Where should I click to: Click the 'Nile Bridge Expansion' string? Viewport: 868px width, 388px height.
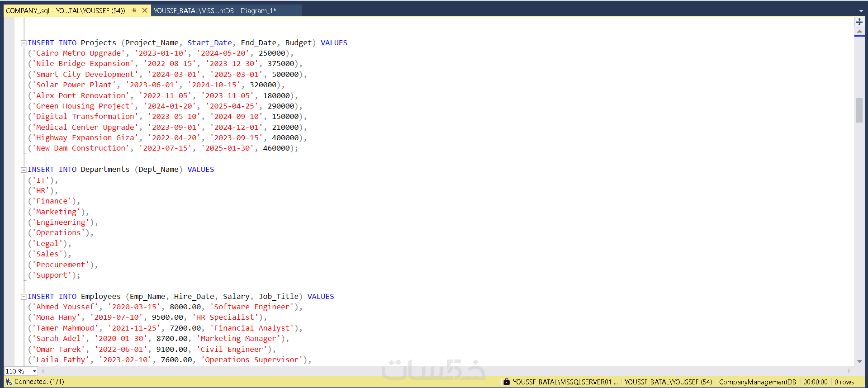(83, 64)
